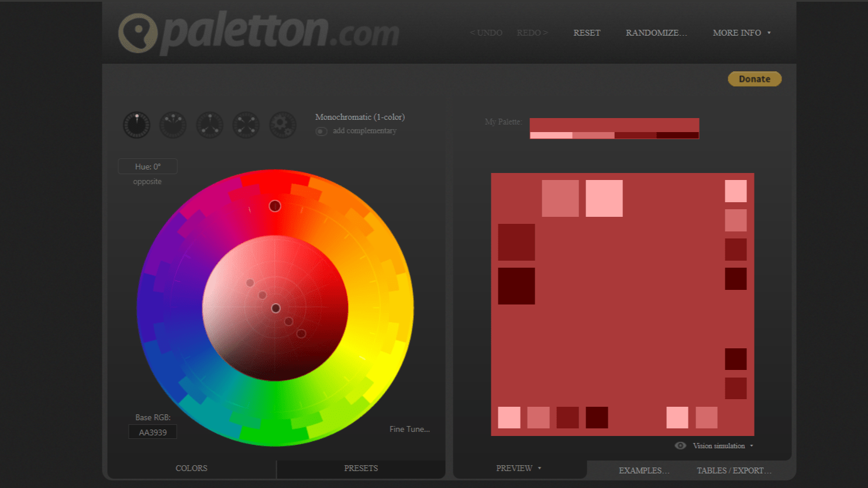This screenshot has width=868, height=488.
Task: Select the Triad 3-color scheme icon
Action: pyautogui.click(x=209, y=124)
